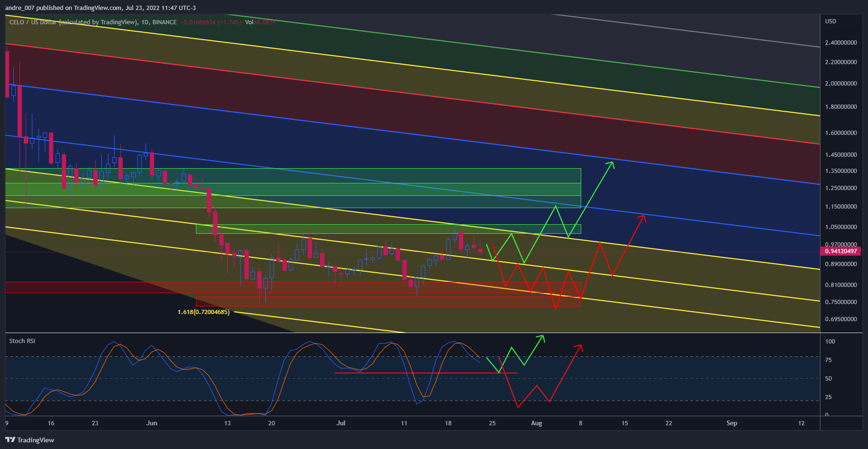Click the current price tag 0.94120497
Image resolution: width=868 pixels, height=449 pixels.
coord(841,251)
